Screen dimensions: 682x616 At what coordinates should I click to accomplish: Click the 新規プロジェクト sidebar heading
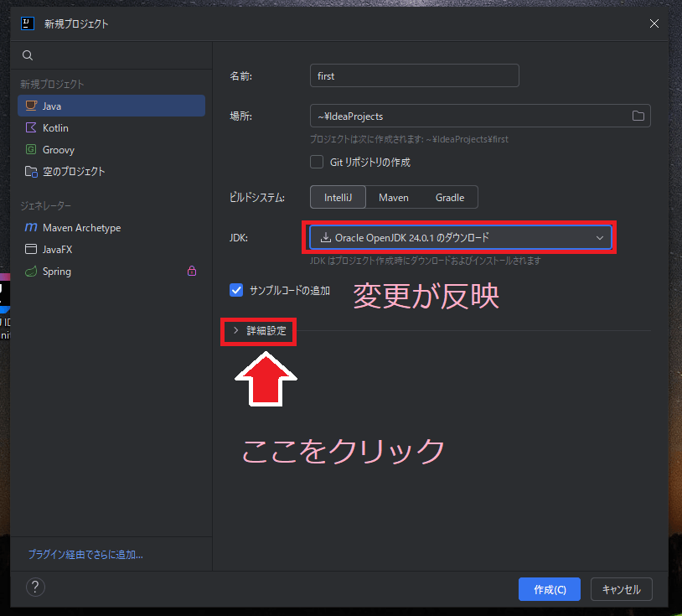click(52, 84)
